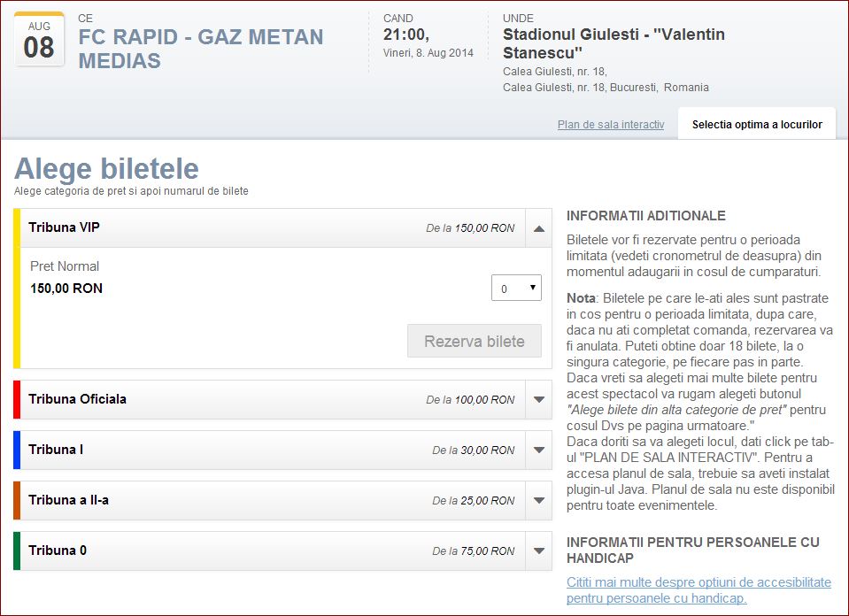Click the green Tribuna 0 color marker
Viewport: 849px width, 616px height.
(17, 551)
